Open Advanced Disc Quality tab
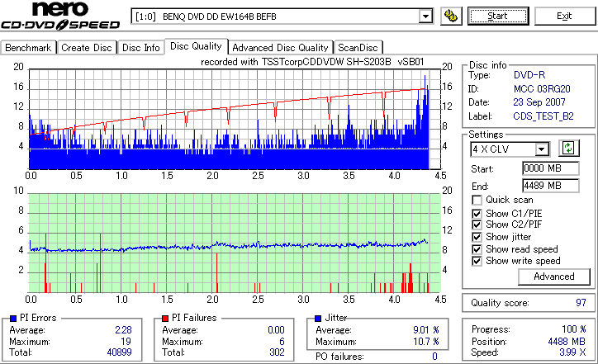 click(x=280, y=48)
